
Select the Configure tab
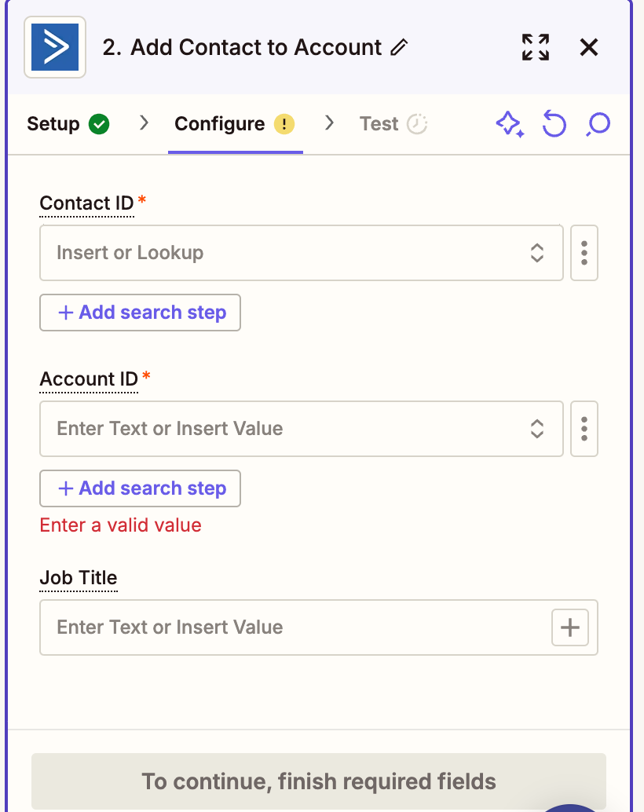235,124
